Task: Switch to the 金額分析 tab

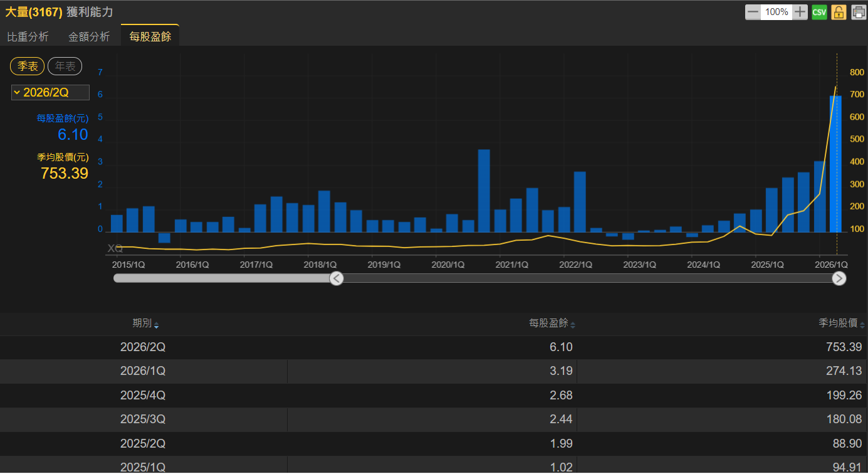Action: click(89, 37)
